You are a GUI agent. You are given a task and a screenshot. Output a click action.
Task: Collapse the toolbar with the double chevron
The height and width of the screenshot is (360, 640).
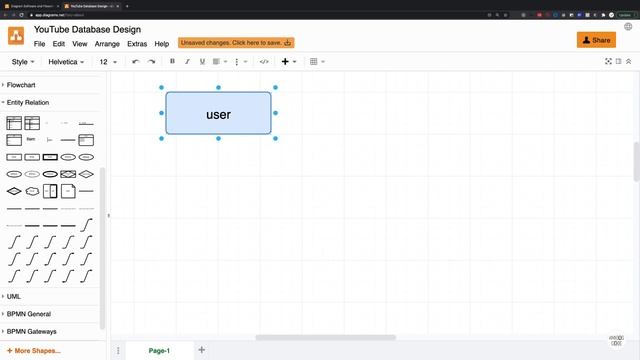coord(629,61)
